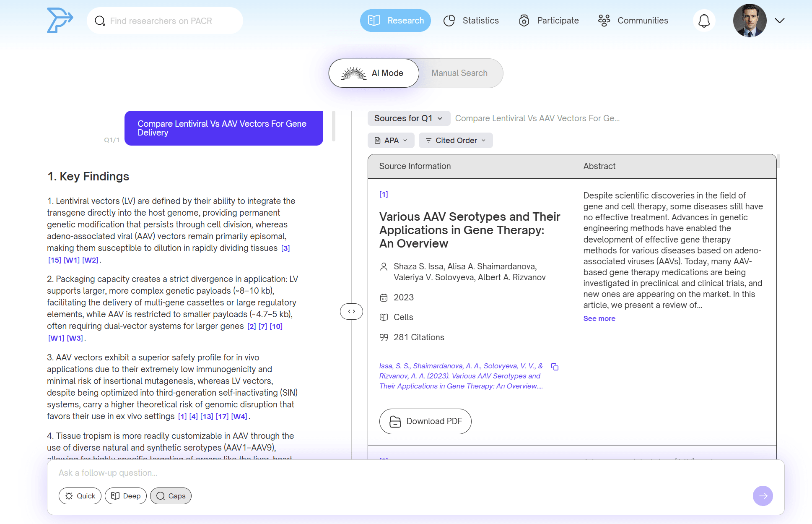Image resolution: width=812 pixels, height=524 pixels.
Task: Click the Download PDF button
Action: [425, 421]
